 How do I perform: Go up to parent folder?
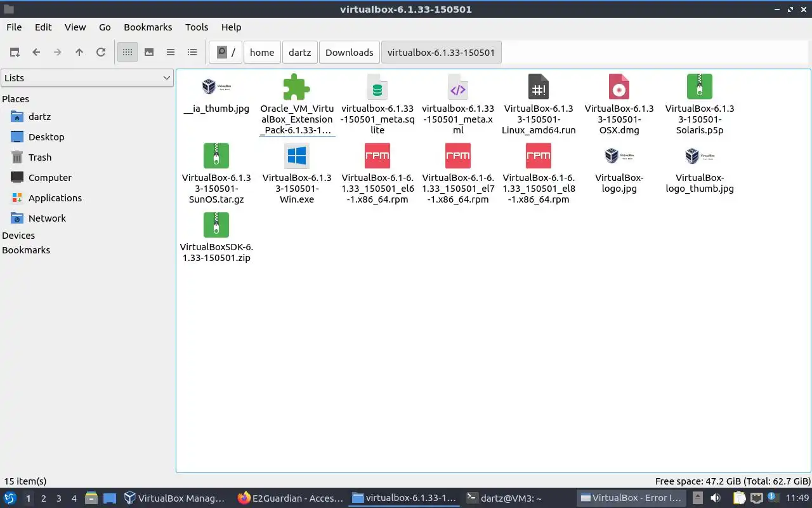pyautogui.click(x=79, y=52)
